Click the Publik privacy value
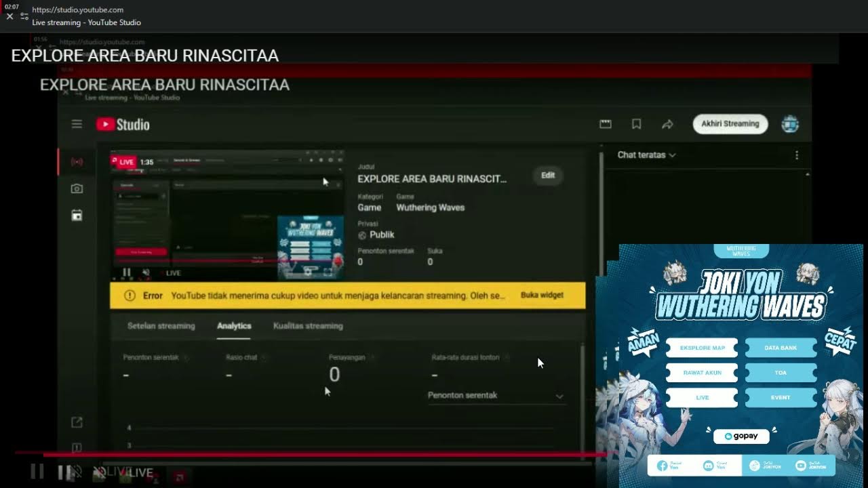The width and height of the screenshot is (868, 488). tap(382, 235)
